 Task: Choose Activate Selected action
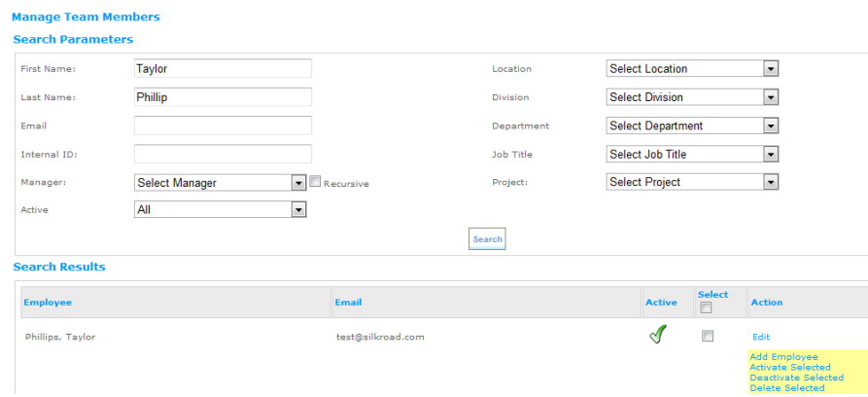pos(790,367)
